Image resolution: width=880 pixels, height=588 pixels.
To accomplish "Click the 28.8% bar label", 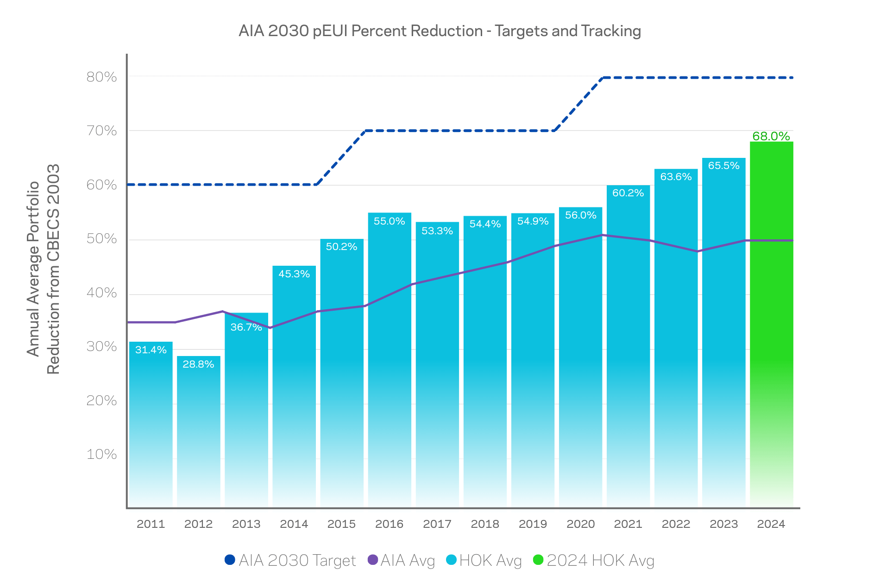I will (199, 364).
